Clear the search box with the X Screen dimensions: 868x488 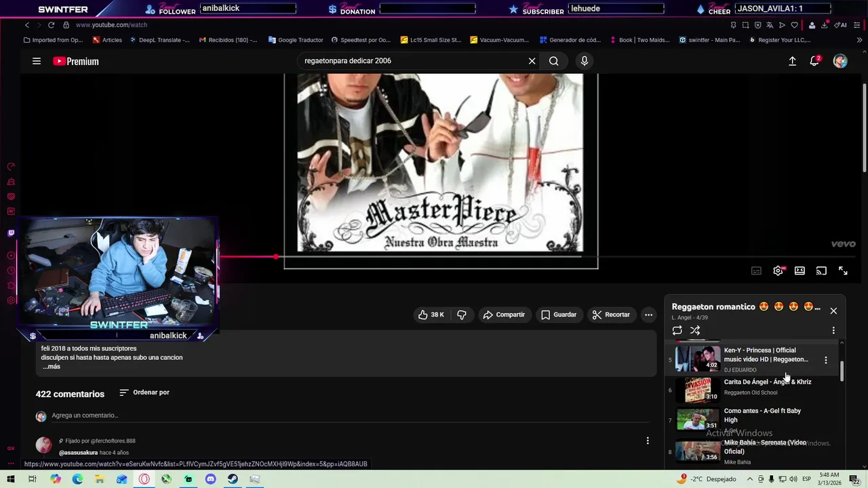click(532, 61)
